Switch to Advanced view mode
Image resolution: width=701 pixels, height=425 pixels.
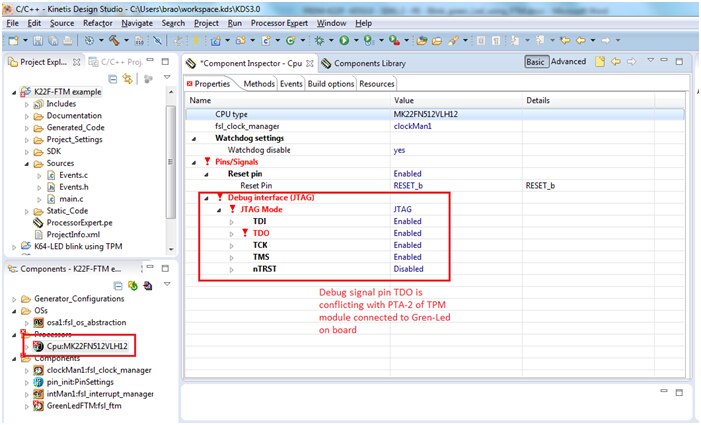pos(568,62)
